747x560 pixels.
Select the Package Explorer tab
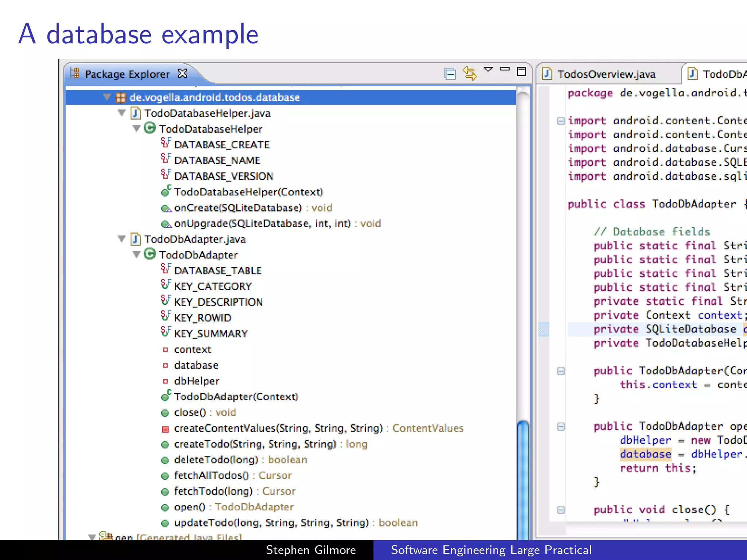coord(127,74)
